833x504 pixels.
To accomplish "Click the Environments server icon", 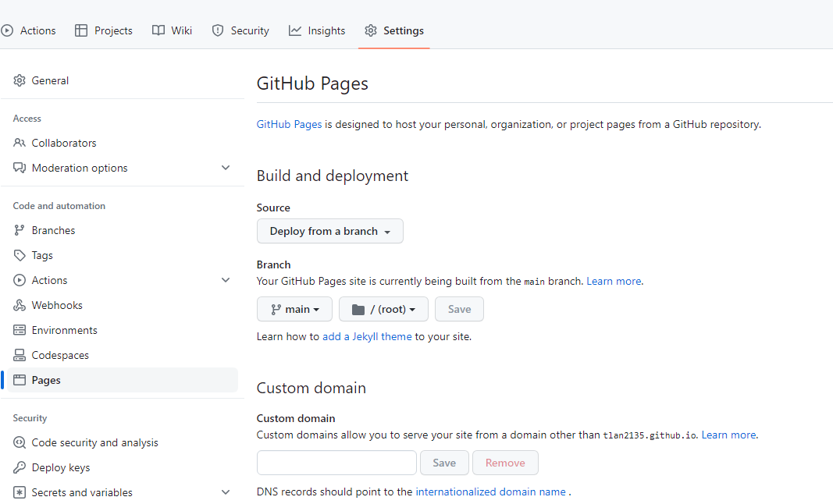I will [x=20, y=330].
